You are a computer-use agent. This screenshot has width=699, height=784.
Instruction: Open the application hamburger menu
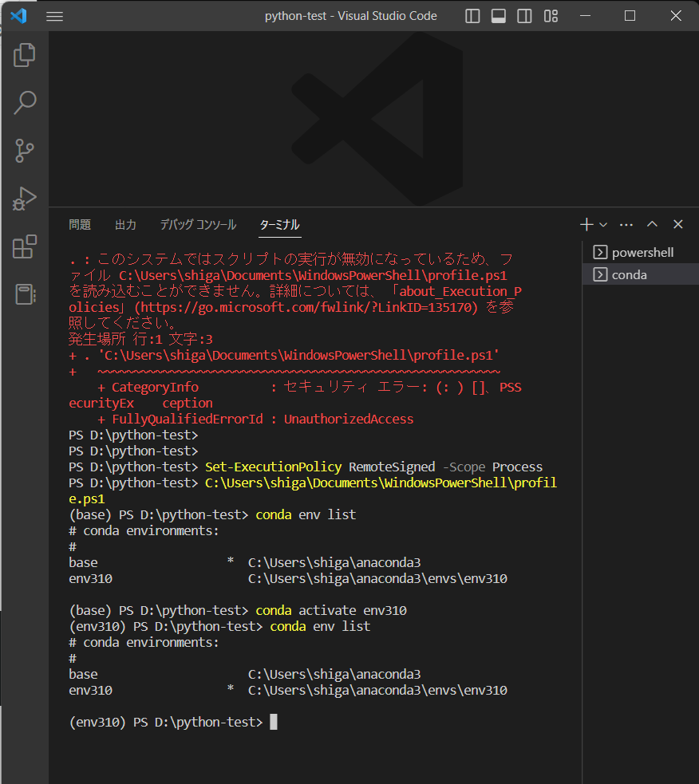54,16
